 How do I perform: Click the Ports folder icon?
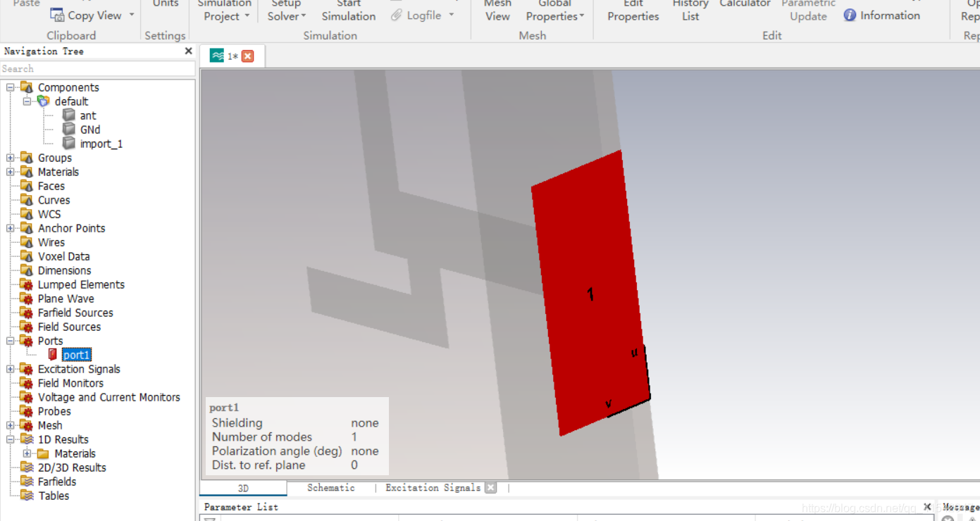(x=27, y=341)
